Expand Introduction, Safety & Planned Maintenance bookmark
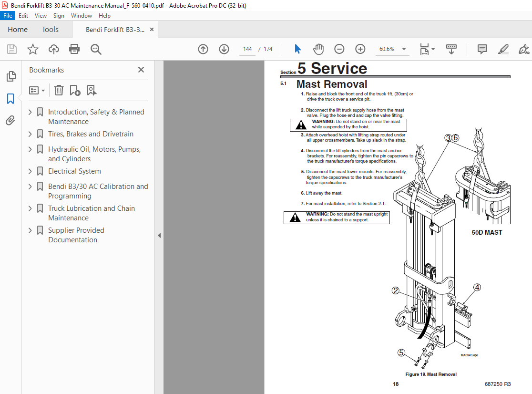The width and height of the screenshot is (532, 394). (x=30, y=112)
